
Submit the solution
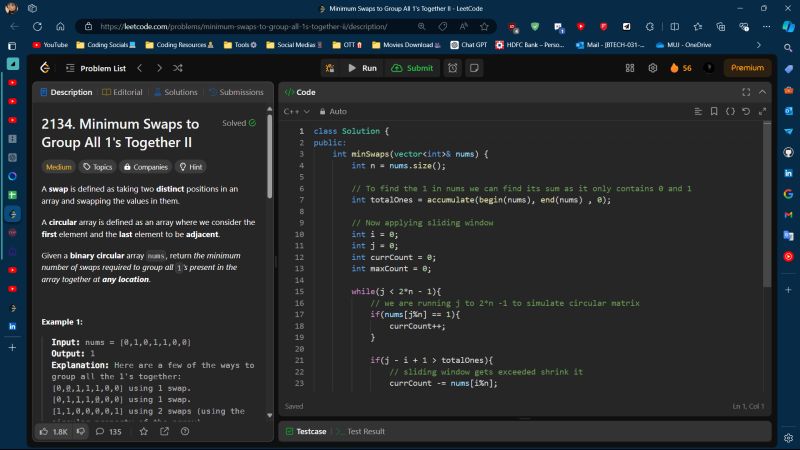point(412,68)
